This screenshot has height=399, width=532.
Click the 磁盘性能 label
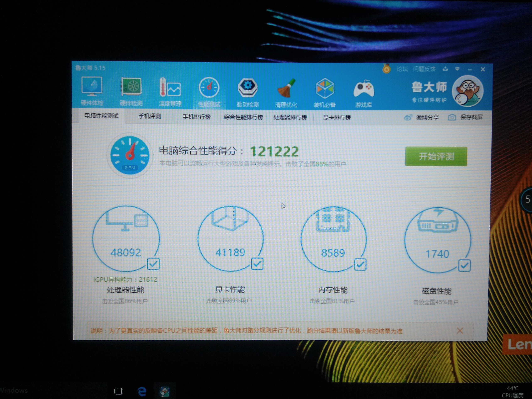[x=437, y=291]
